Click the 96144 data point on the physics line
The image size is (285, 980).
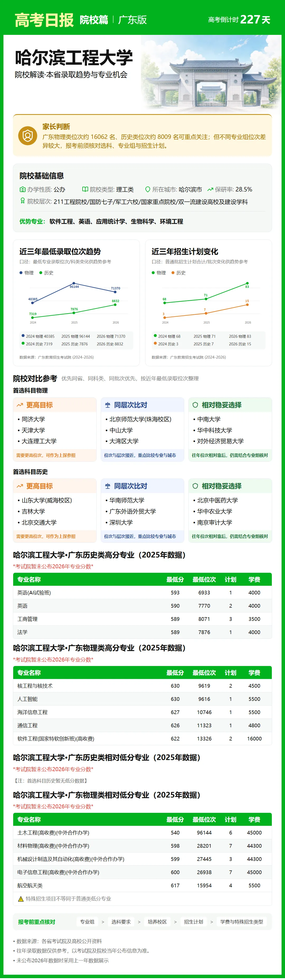(74, 283)
